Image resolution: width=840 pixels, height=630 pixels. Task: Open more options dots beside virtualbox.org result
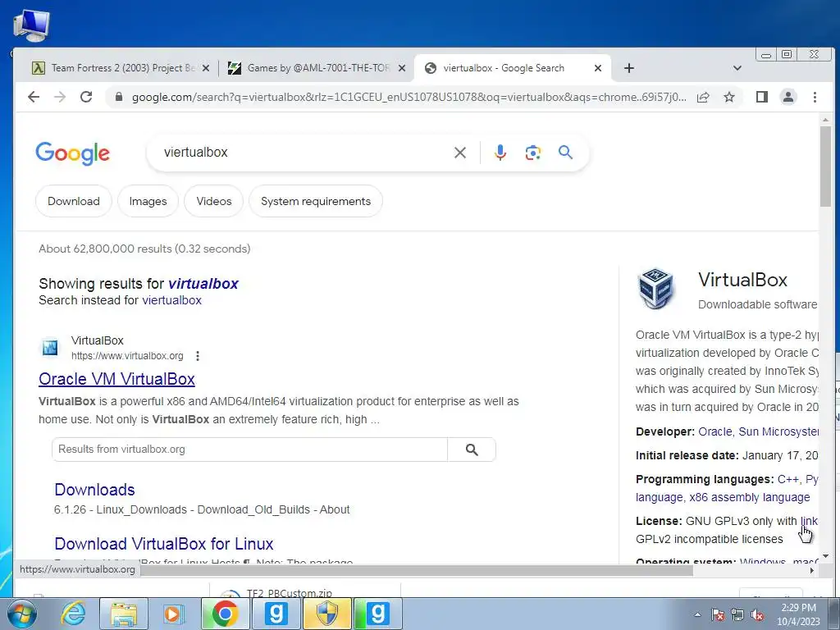point(198,356)
